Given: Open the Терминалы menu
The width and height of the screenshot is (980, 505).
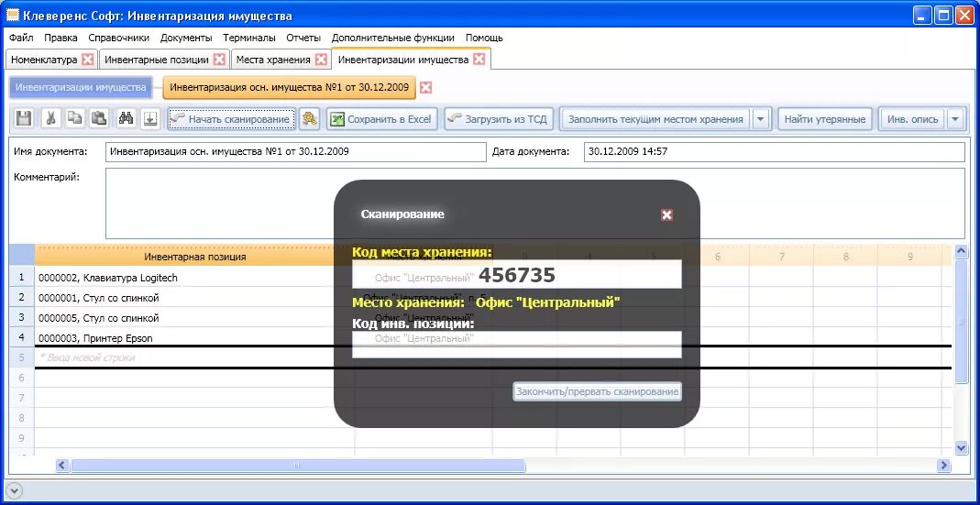Looking at the screenshot, I should point(249,38).
